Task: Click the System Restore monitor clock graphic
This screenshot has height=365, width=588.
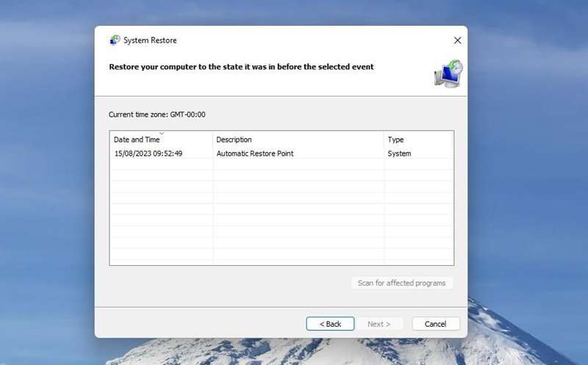Action: [448, 73]
